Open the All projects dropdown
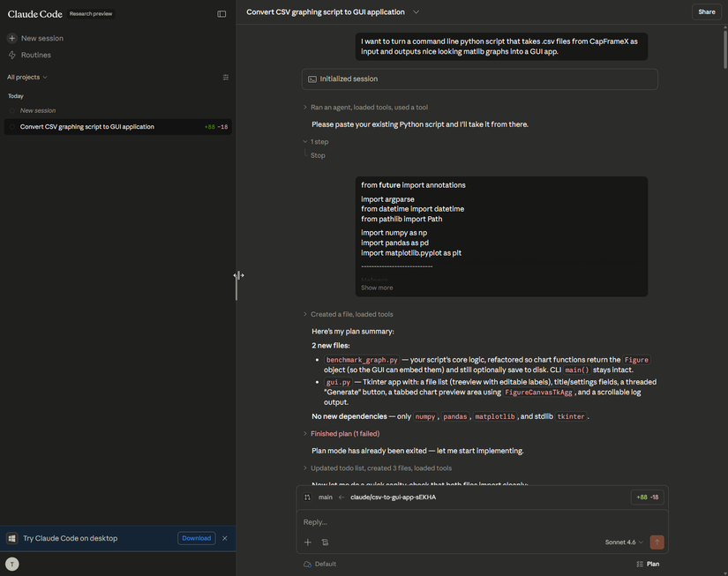This screenshot has width=728, height=576. click(x=27, y=78)
